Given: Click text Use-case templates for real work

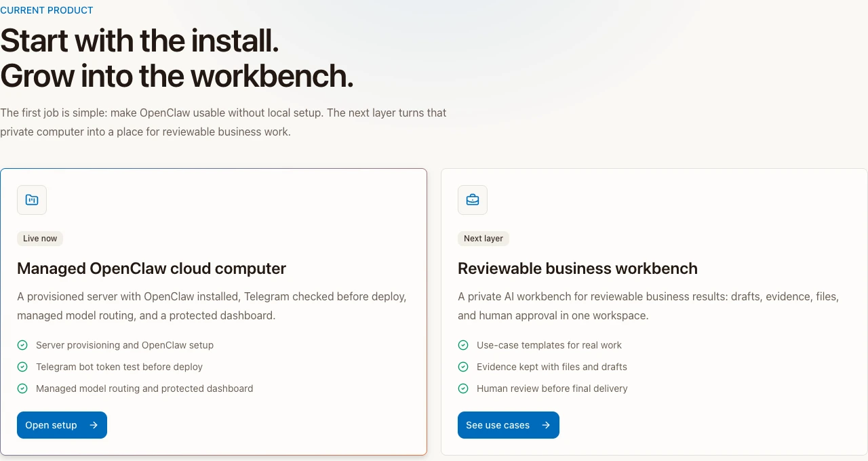Looking at the screenshot, I should coord(549,345).
